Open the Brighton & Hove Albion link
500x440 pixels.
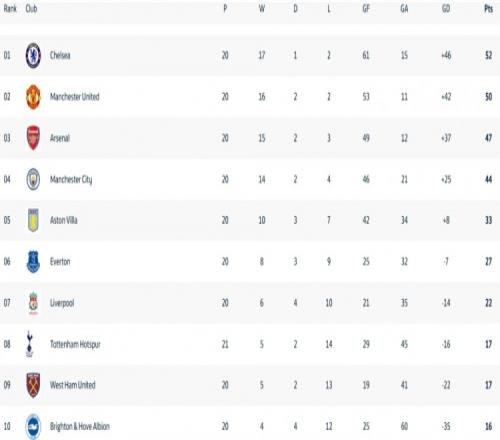pos(80,426)
